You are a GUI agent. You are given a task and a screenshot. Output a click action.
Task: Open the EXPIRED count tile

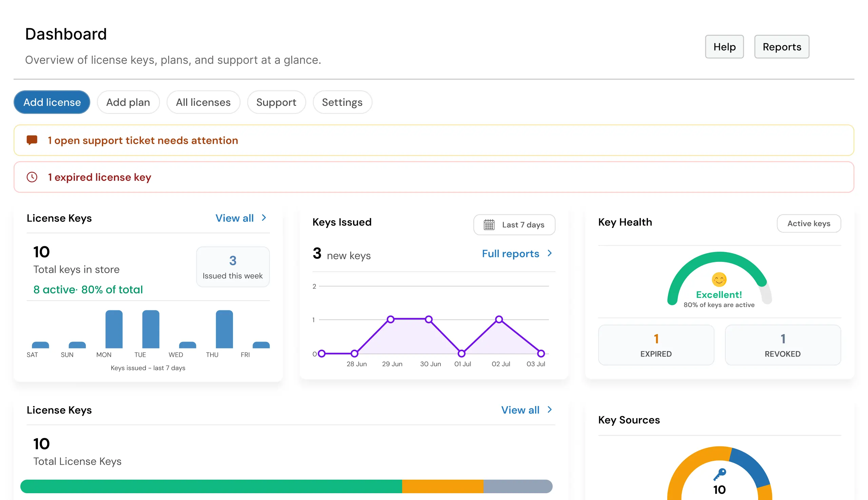(656, 345)
